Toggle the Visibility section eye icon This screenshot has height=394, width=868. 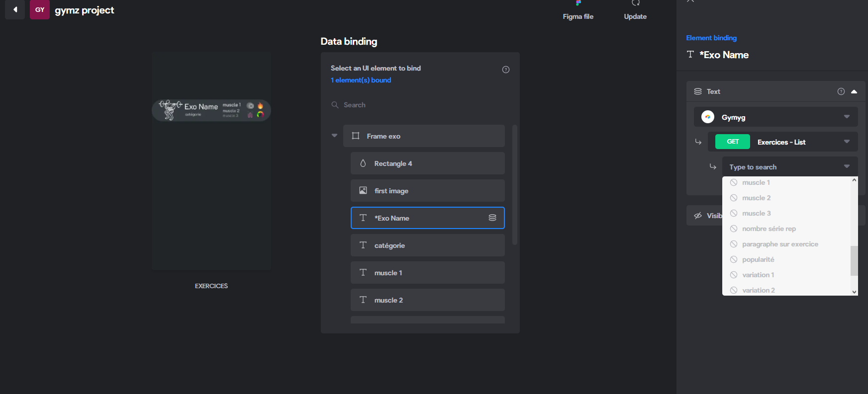698,216
